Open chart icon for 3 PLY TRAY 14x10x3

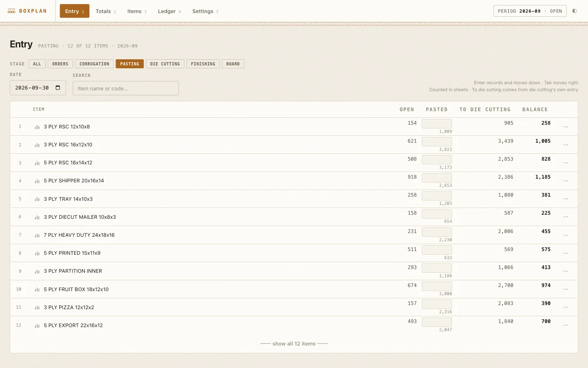click(x=37, y=200)
